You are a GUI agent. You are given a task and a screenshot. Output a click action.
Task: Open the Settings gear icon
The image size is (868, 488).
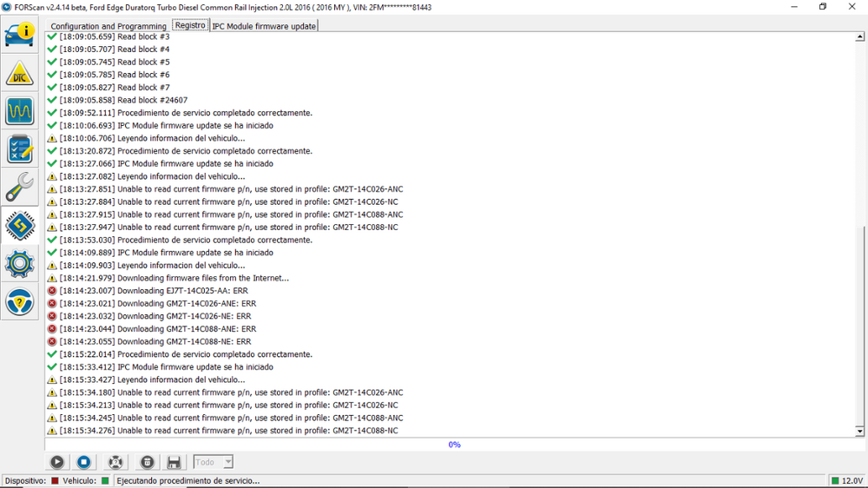tap(20, 264)
